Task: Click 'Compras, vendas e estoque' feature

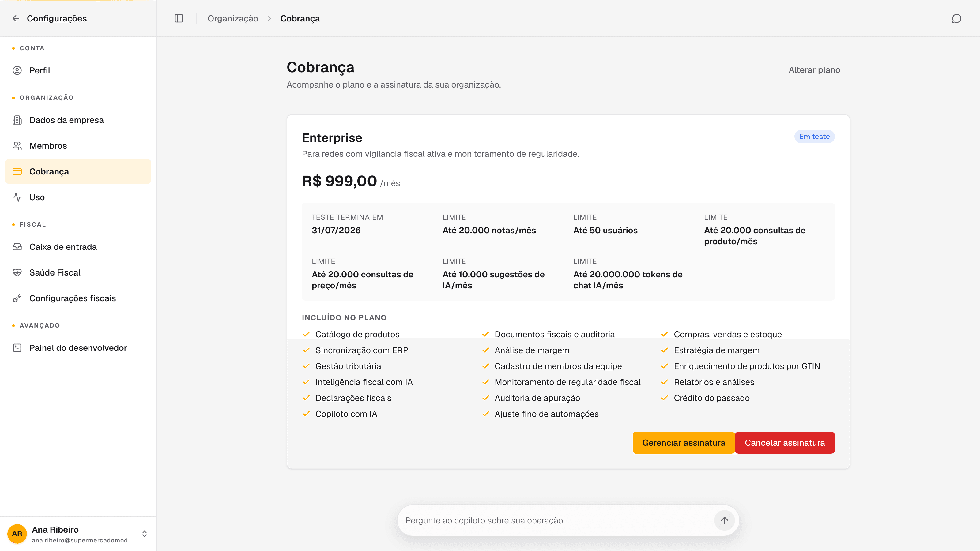Action: tap(728, 334)
